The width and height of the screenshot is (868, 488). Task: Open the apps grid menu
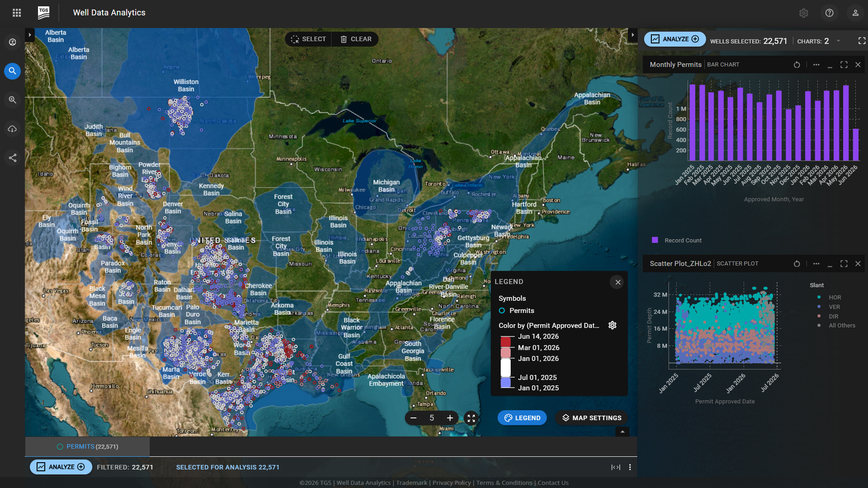(17, 13)
